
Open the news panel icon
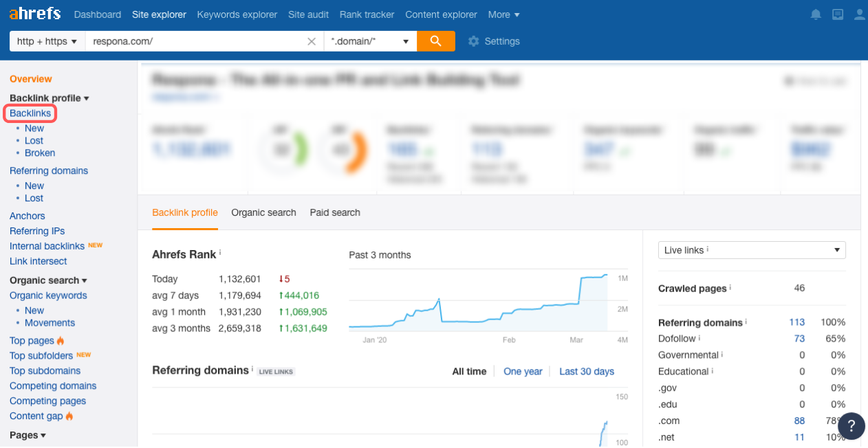pyautogui.click(x=837, y=14)
